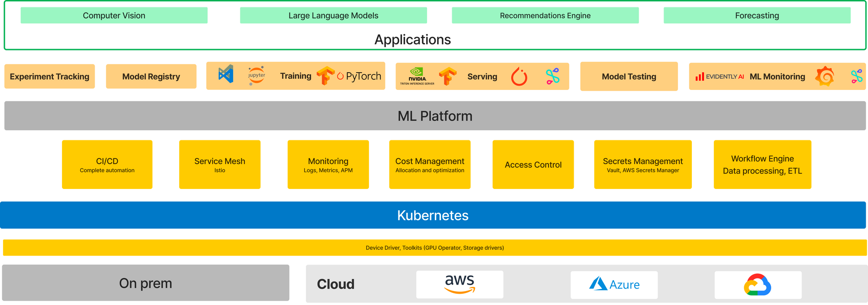This screenshot has width=868, height=305.
Task: Select the Google Cloud logo tile
Action: [758, 285]
